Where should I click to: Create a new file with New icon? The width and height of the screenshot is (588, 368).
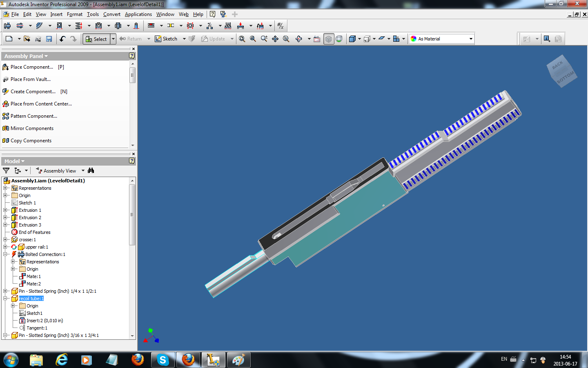point(9,39)
